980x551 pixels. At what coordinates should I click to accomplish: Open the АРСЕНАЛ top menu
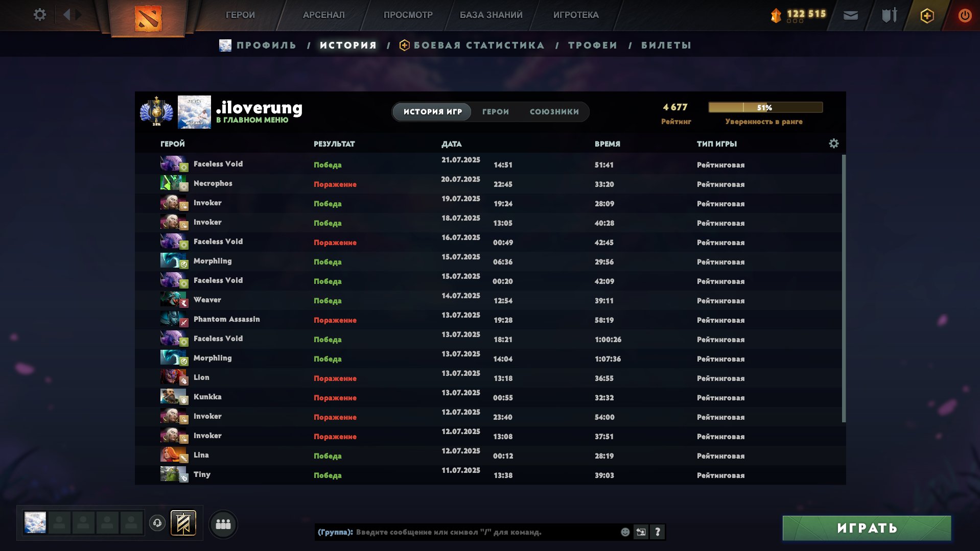[x=323, y=15]
